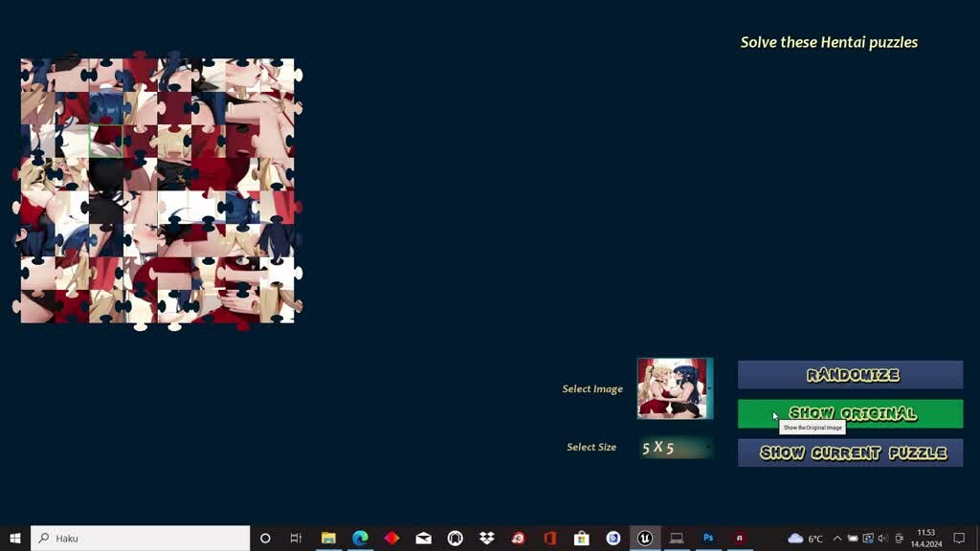Switch to Unreal Engine in taskbar
This screenshot has height=551, width=980.
coord(645,539)
